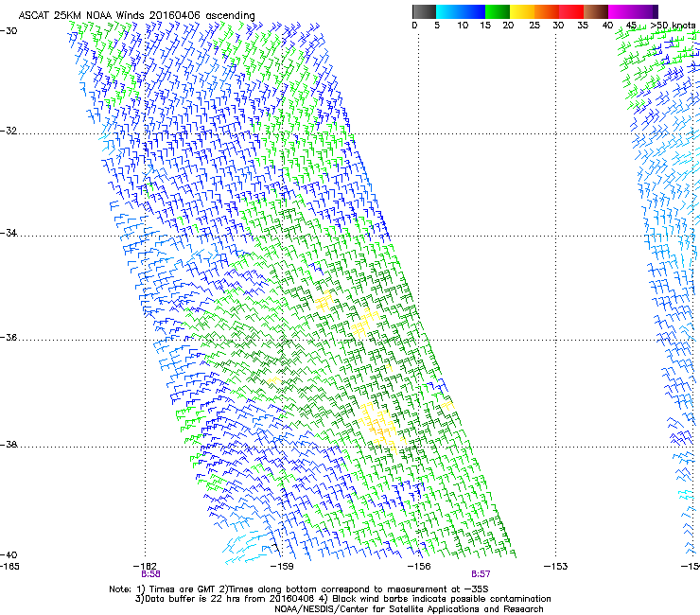This screenshot has width=700, height=615.
Task: Click the '-32' latitude axis label
Action: click(9, 131)
